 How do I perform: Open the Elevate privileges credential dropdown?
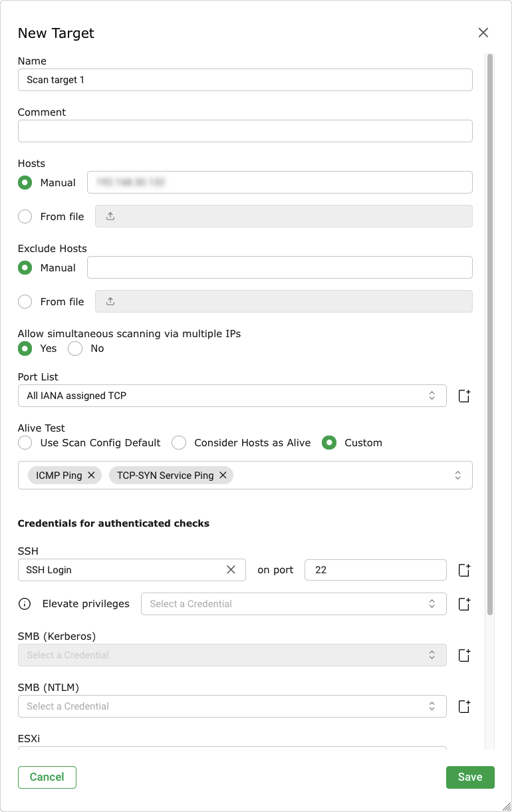click(293, 604)
